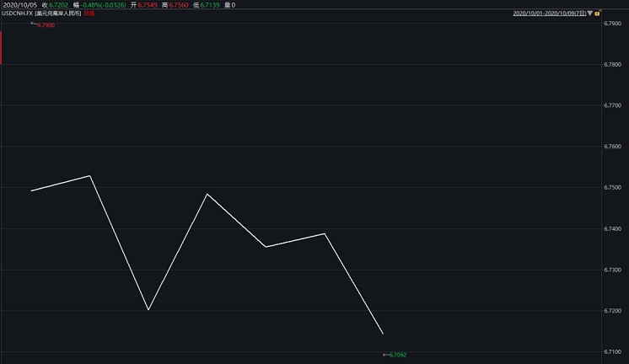Image resolution: width=629 pixels, height=364 pixels.
Task: Click the 美元兑离岸人民币 instrument name
Action: (58, 14)
